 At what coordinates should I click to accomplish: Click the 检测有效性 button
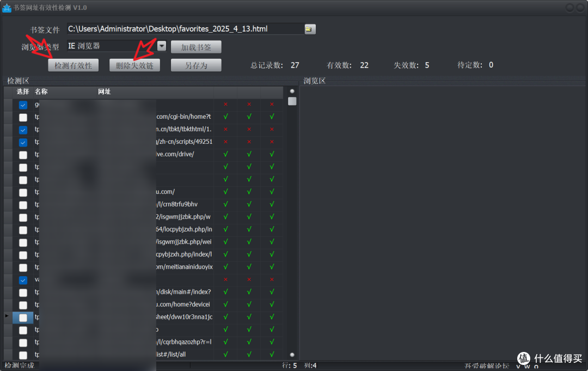click(x=73, y=65)
